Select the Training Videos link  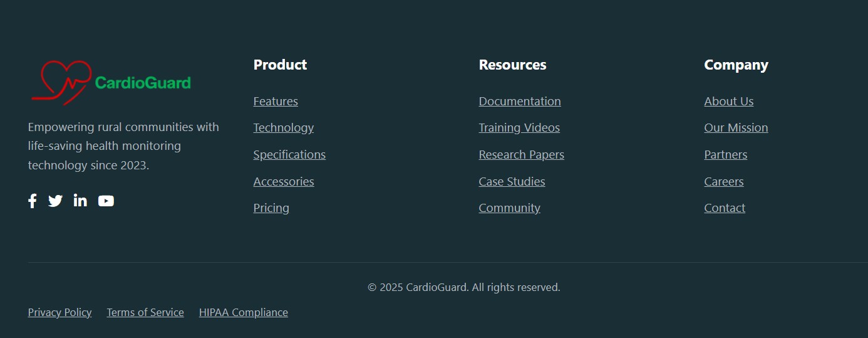click(519, 128)
